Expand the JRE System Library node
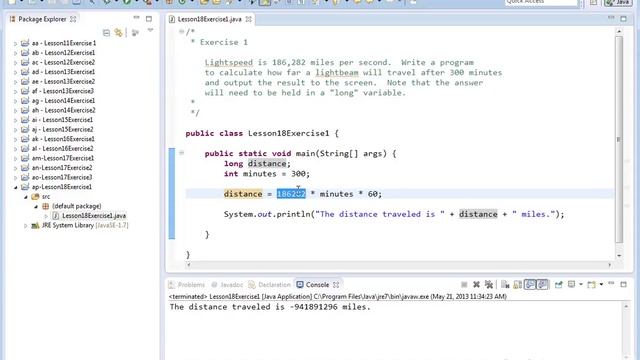Screen dimensions: 640x360 [26, 226]
